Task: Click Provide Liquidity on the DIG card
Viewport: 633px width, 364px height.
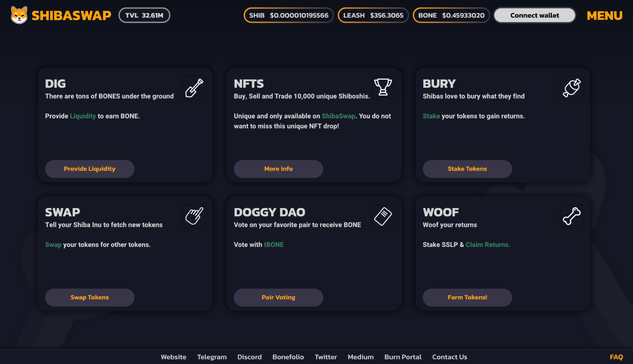Action: click(x=90, y=169)
